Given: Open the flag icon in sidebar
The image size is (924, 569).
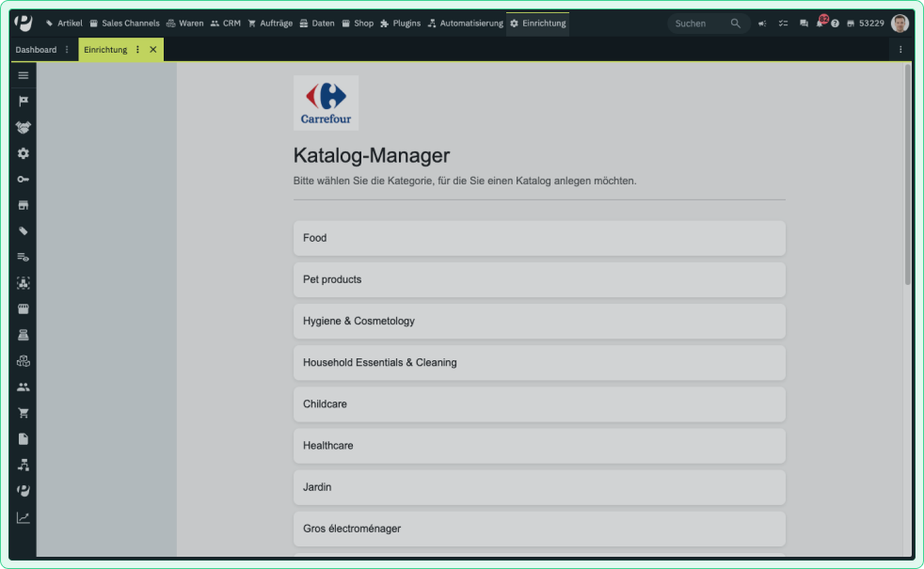Looking at the screenshot, I should coord(23,102).
